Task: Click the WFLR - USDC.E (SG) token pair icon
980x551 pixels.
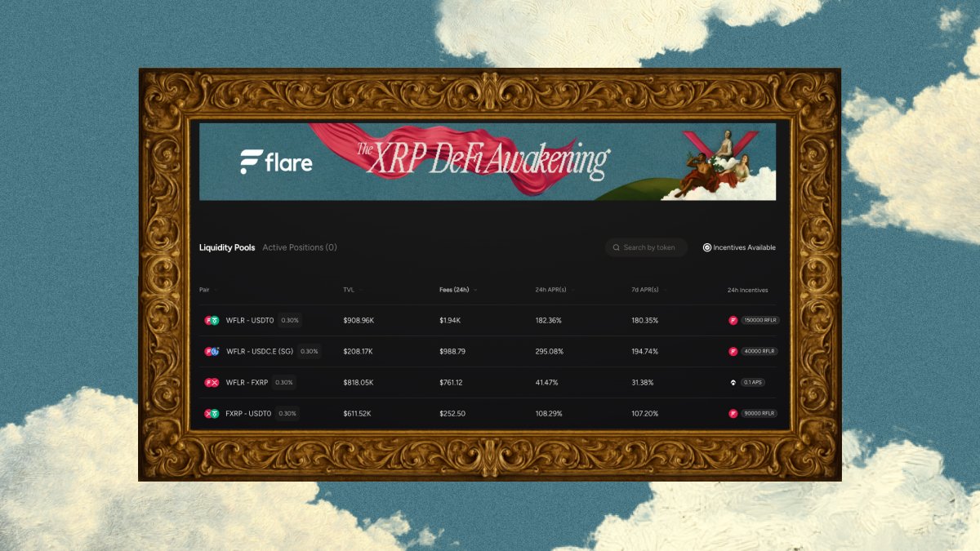Action: (x=212, y=352)
